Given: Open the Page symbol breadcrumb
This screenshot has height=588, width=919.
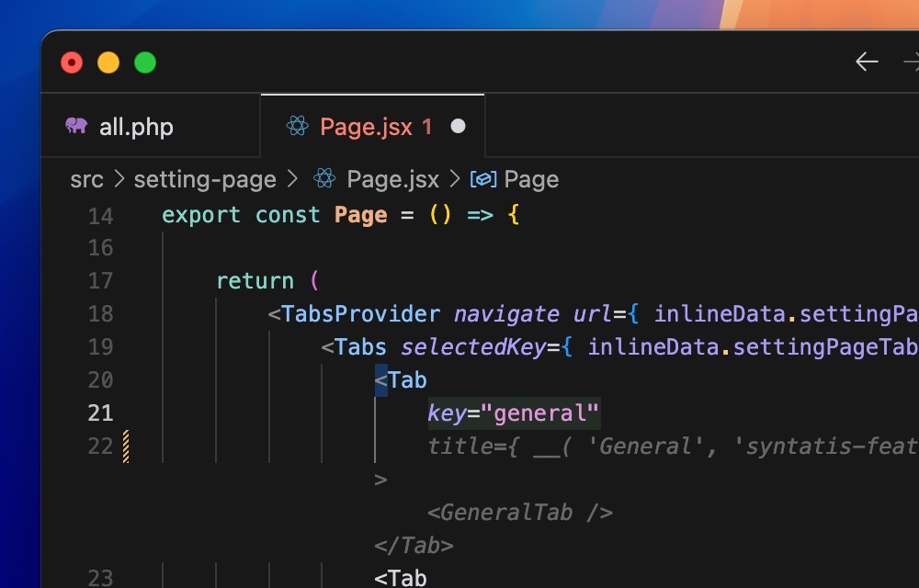Looking at the screenshot, I should 531,179.
